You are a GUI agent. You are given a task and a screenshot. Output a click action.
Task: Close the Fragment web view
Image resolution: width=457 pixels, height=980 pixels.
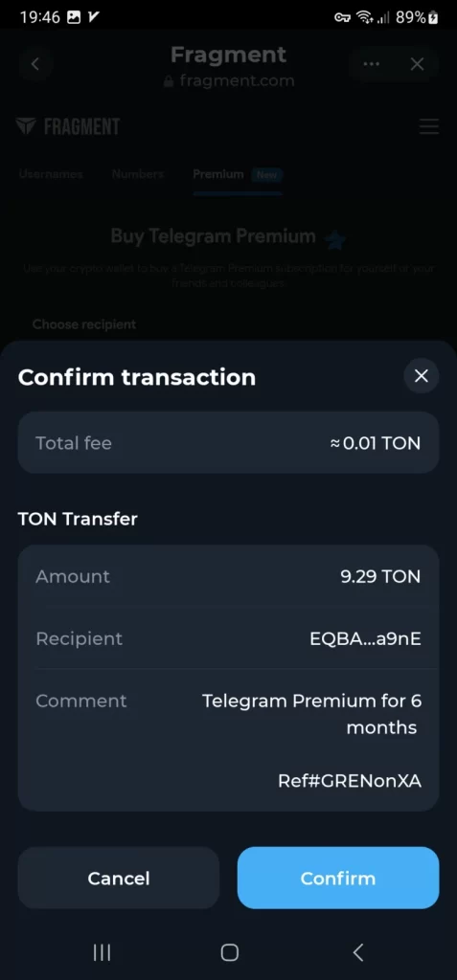[417, 64]
